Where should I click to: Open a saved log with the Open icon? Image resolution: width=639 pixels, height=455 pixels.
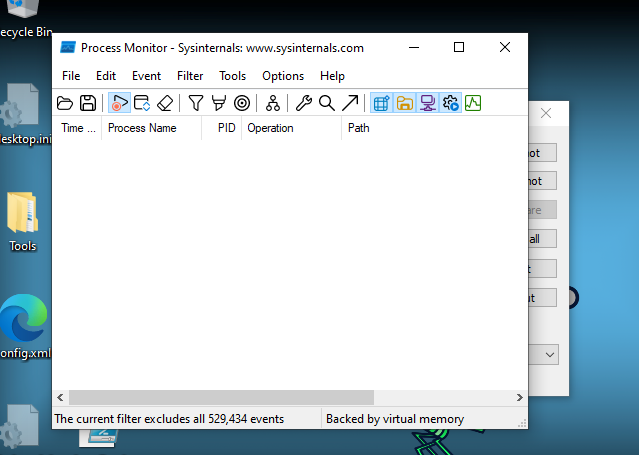(65, 103)
